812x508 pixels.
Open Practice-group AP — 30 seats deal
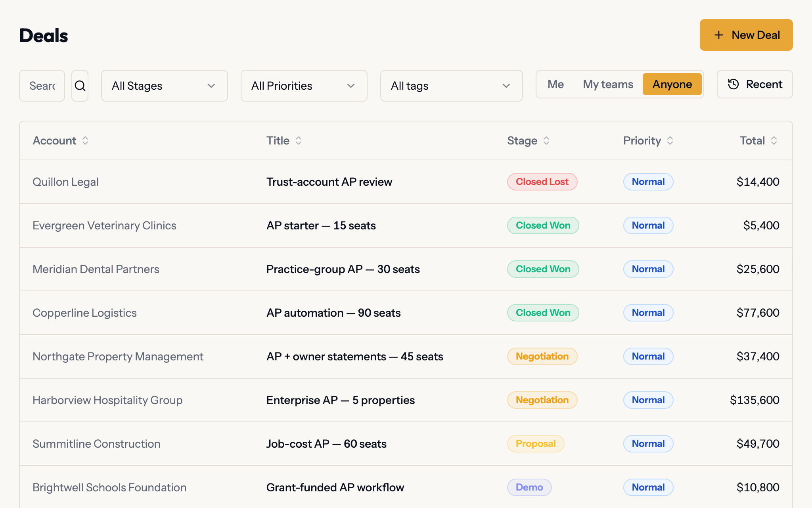[x=343, y=269]
